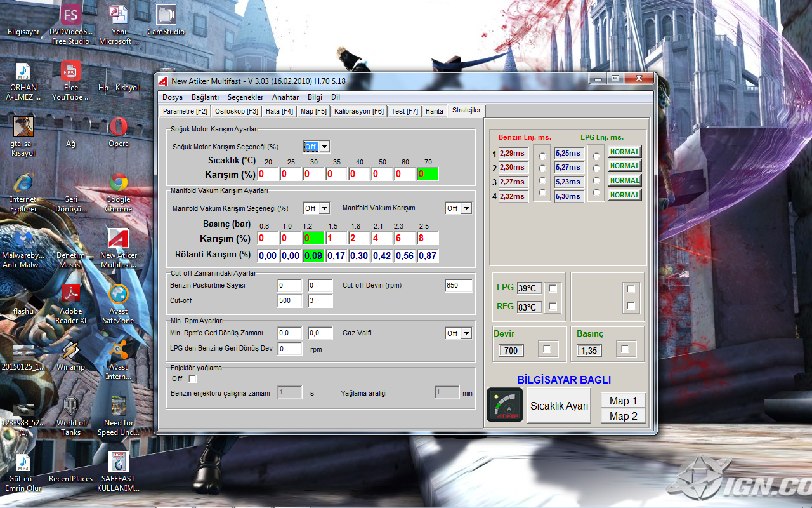
Task: Launch Google Chrome from the desktop
Action: pos(119,192)
